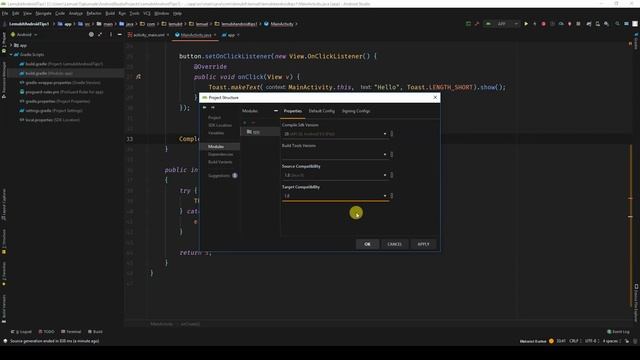Click CANCEL in Project Structure dialog
Image resolution: width=640 pixels, height=360 pixels.
coord(394,244)
